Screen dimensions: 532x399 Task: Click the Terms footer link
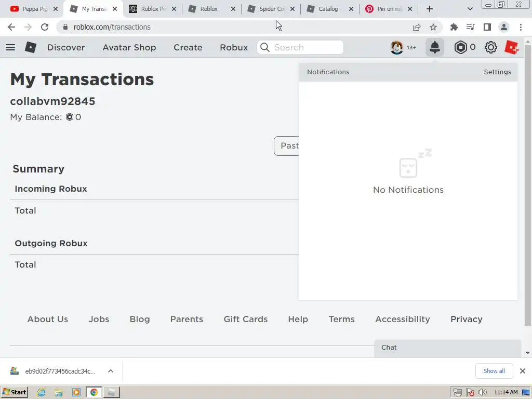click(342, 319)
